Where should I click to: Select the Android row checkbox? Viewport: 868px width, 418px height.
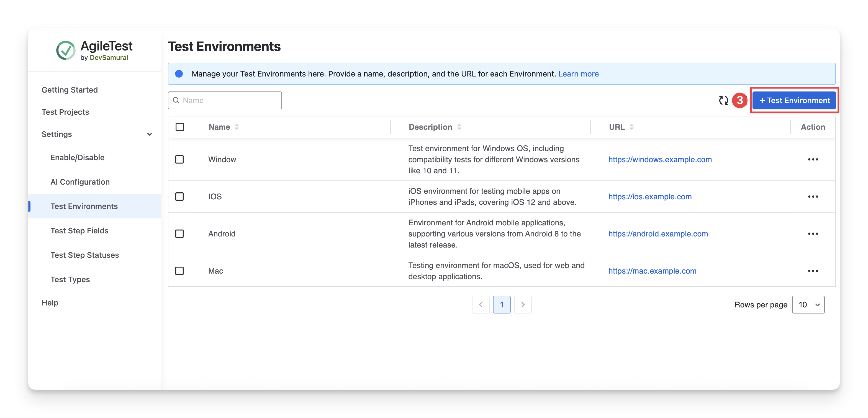pyautogui.click(x=179, y=234)
